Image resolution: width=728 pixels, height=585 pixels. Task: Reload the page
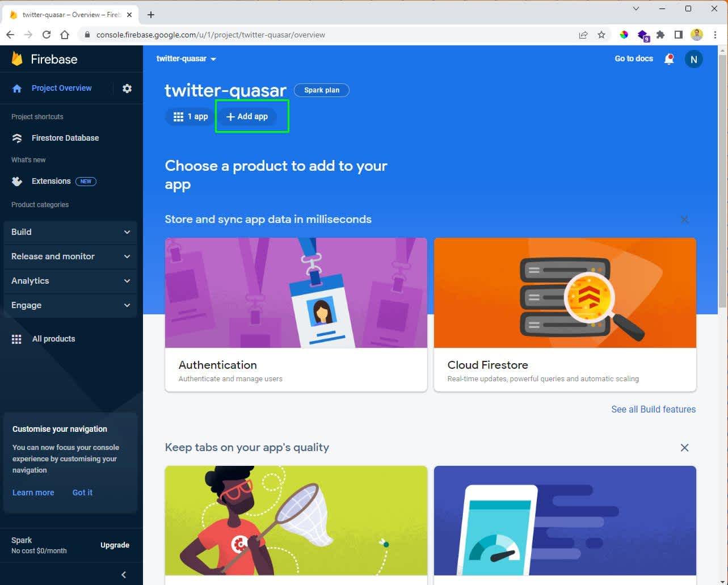(47, 35)
